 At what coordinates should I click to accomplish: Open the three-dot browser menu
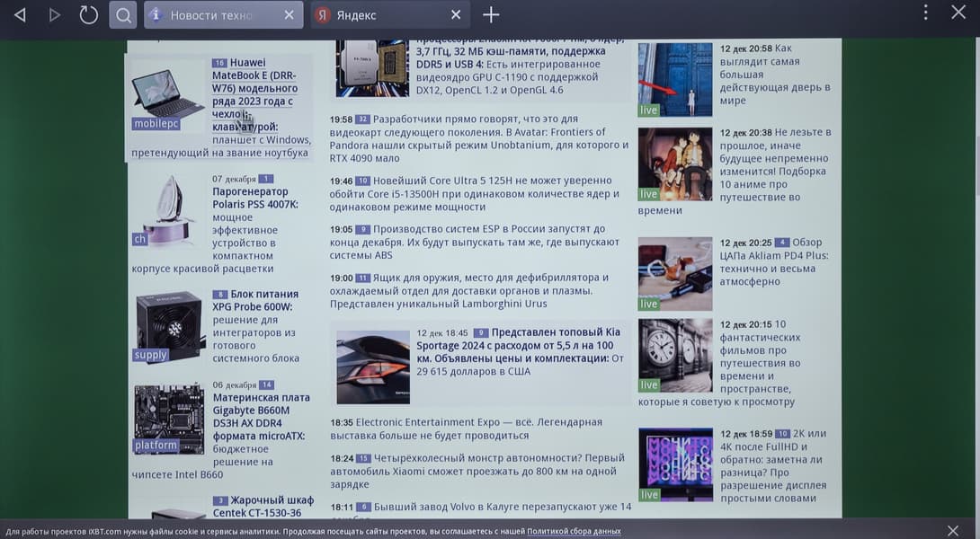[x=926, y=13]
